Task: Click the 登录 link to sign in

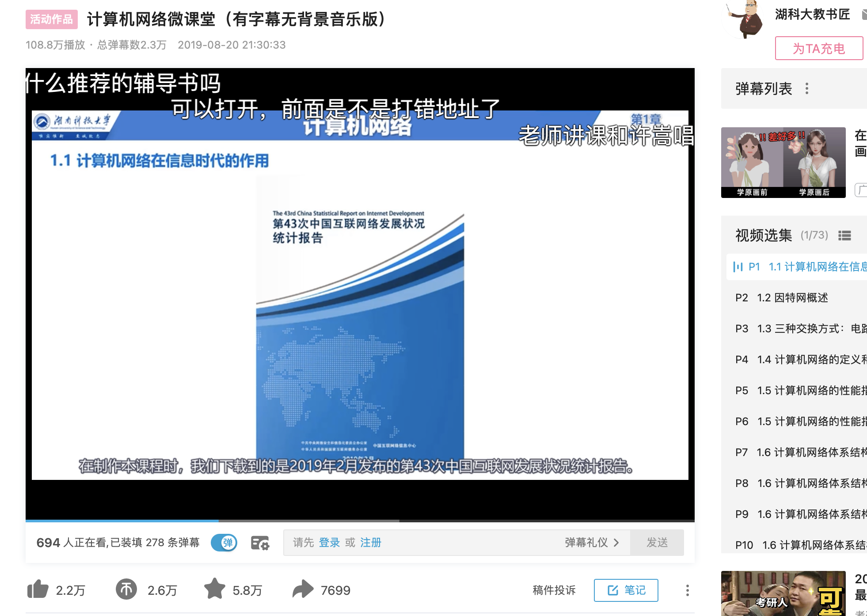Action: [329, 542]
